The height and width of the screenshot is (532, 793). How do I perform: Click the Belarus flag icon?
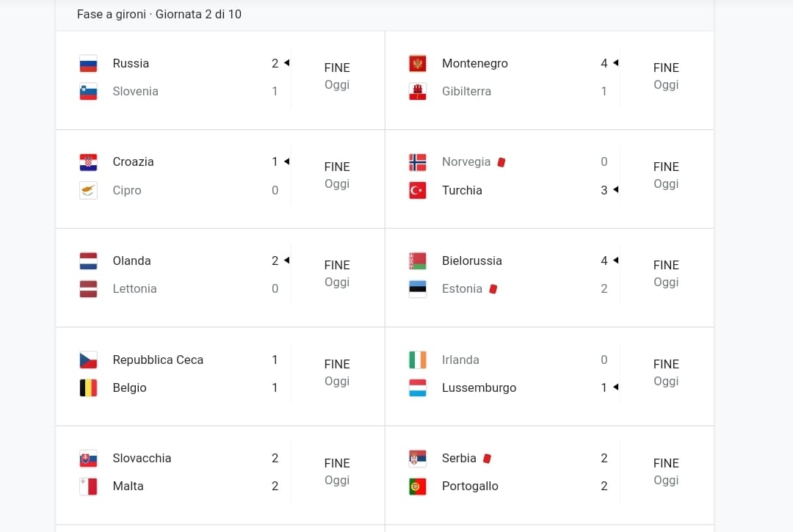(x=418, y=261)
